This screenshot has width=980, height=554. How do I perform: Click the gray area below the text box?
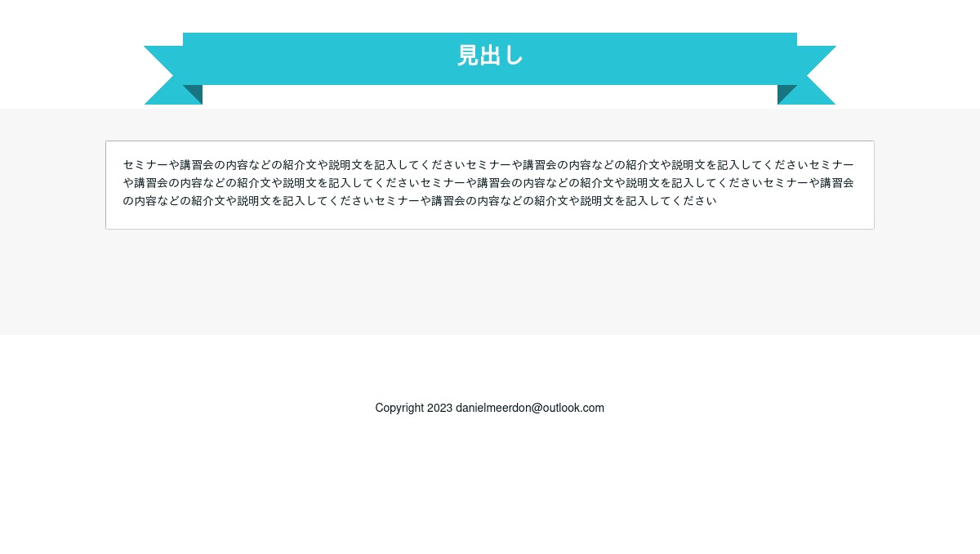[490, 282]
